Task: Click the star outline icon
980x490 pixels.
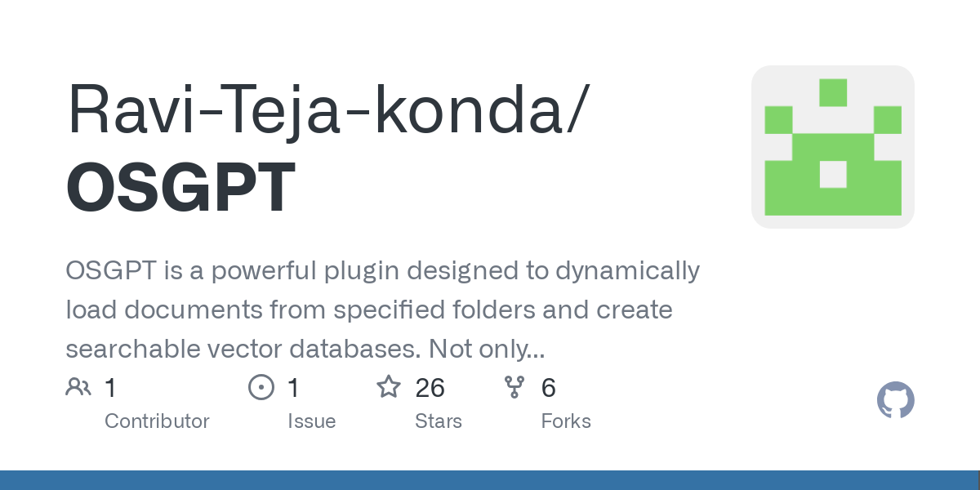Action: (388, 387)
